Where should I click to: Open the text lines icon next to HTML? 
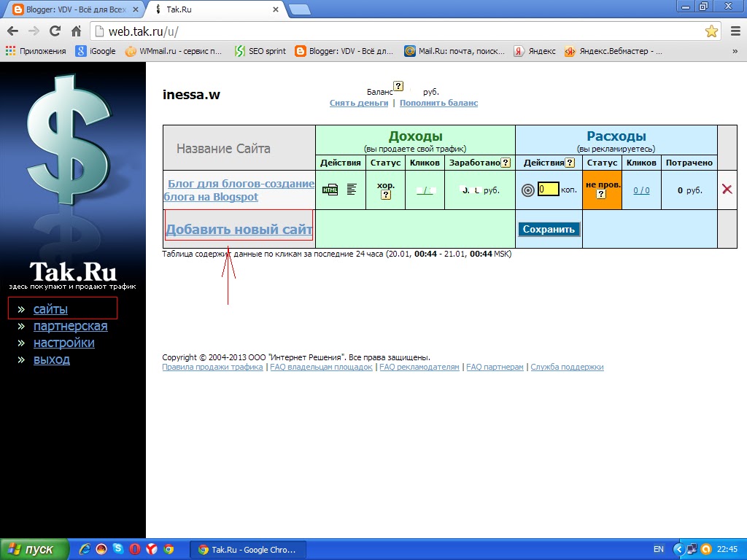[352, 190]
